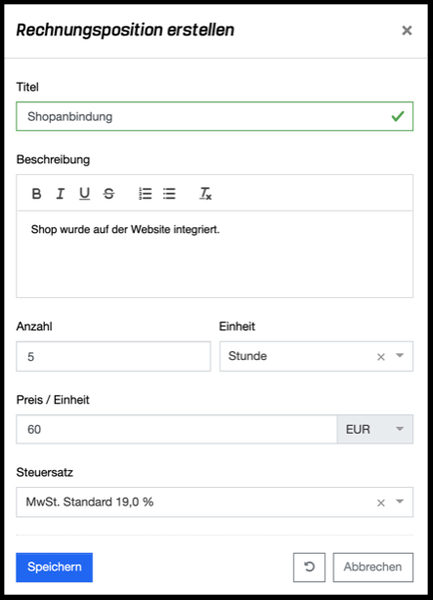Expand the Einheit dropdown arrow
This screenshot has height=600, width=433.
click(x=400, y=356)
